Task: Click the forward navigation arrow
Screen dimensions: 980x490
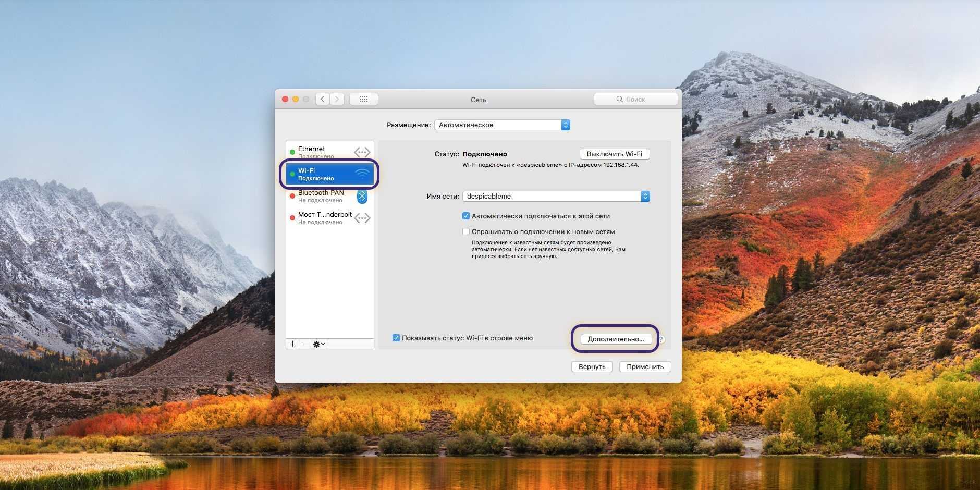Action: (337, 99)
